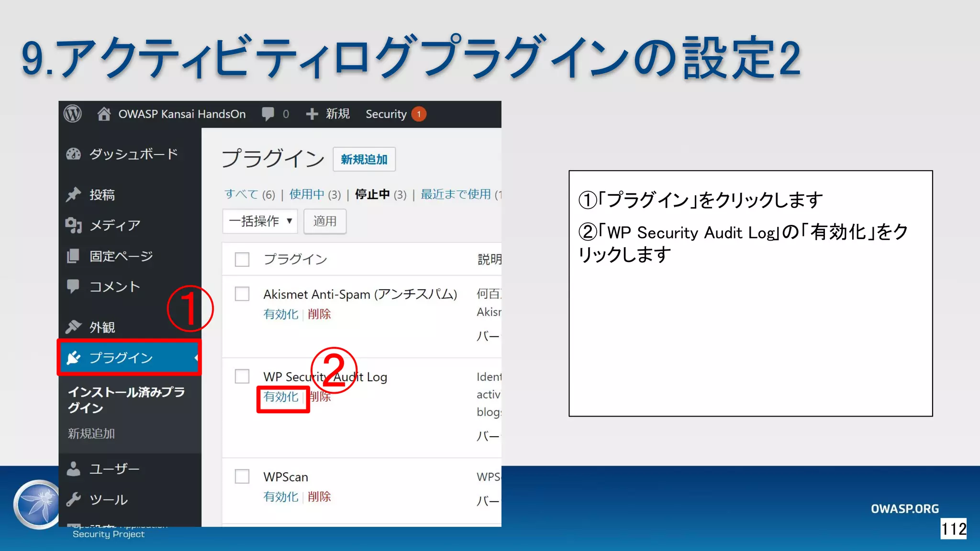Filter plugins by 最近まで使用

pyautogui.click(x=456, y=194)
